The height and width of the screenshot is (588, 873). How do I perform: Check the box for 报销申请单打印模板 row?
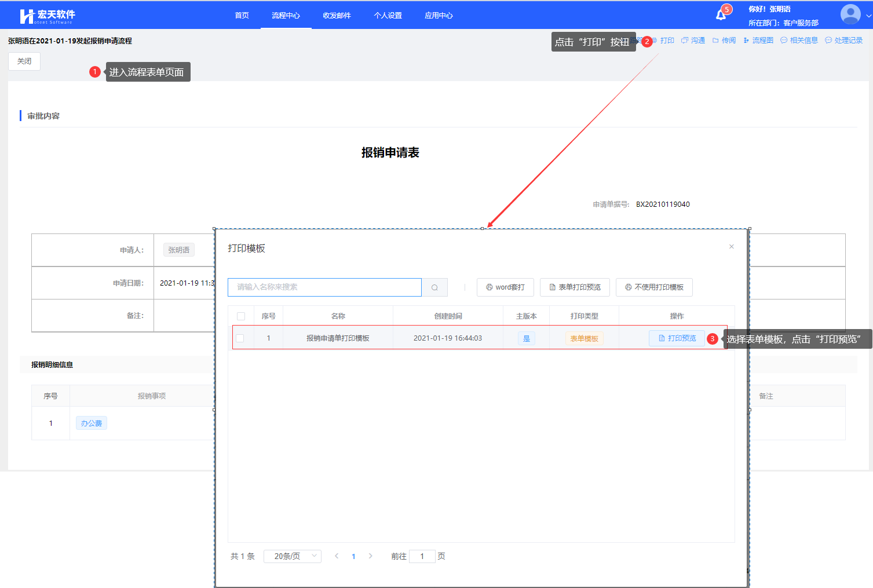click(x=240, y=338)
